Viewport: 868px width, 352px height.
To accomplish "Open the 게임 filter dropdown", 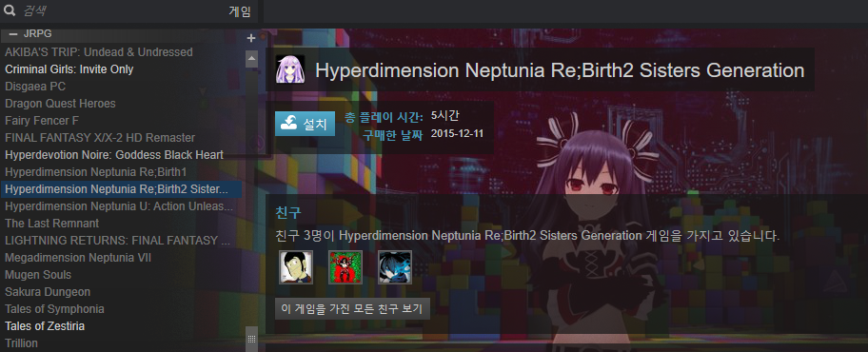I will pyautogui.click(x=240, y=11).
